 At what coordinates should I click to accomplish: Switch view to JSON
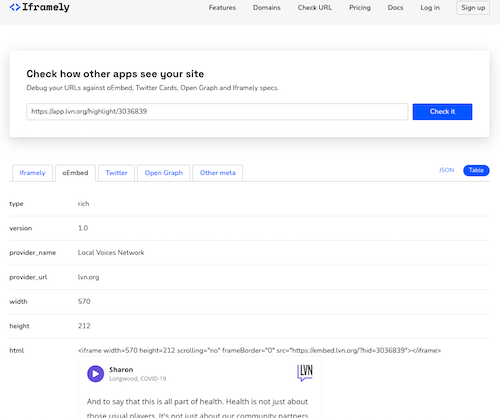tap(446, 170)
